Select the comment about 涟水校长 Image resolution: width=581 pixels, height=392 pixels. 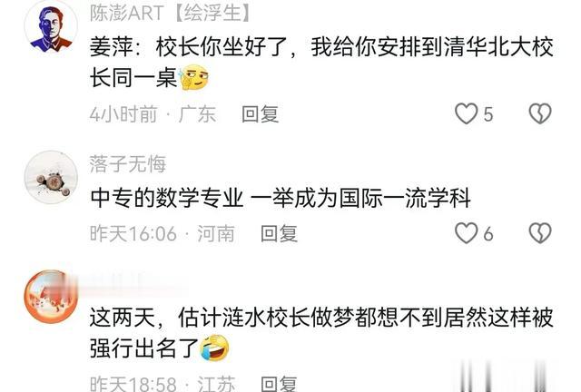321,333
